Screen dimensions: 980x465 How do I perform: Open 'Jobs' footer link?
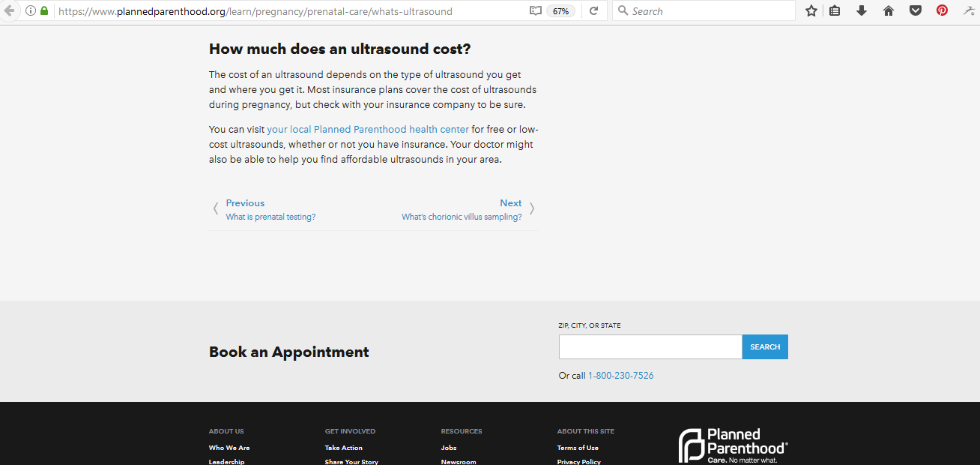449,448
